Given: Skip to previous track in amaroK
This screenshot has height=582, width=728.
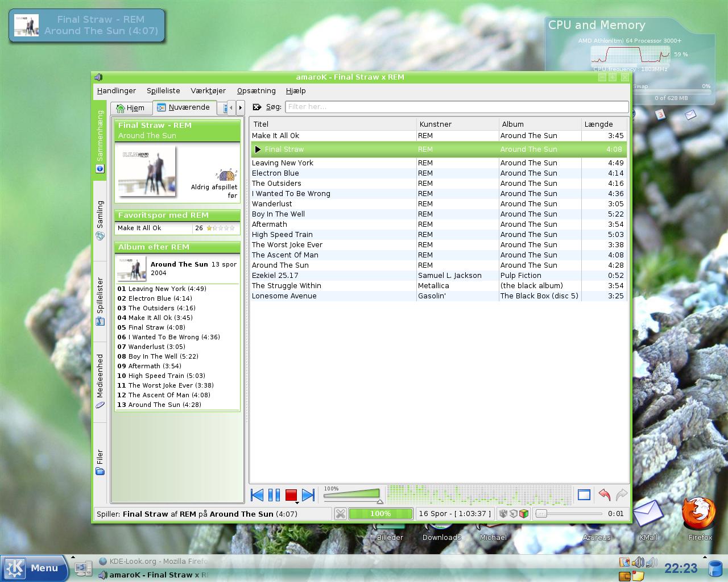Looking at the screenshot, I should pos(257,495).
